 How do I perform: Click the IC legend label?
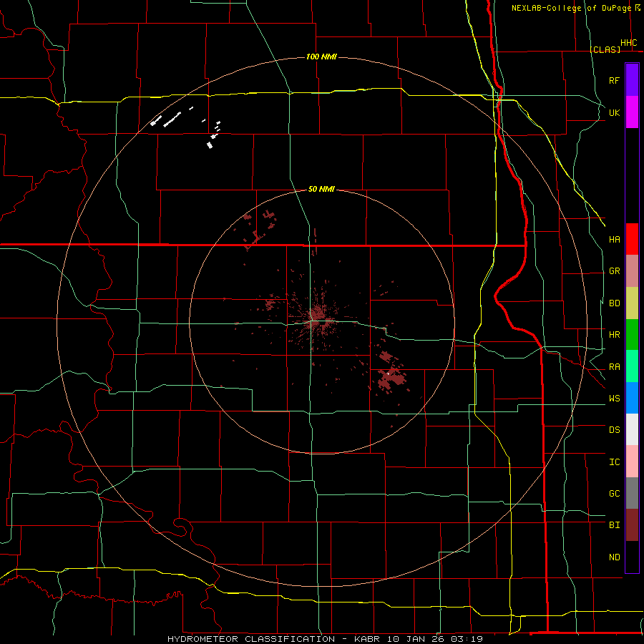(614, 462)
